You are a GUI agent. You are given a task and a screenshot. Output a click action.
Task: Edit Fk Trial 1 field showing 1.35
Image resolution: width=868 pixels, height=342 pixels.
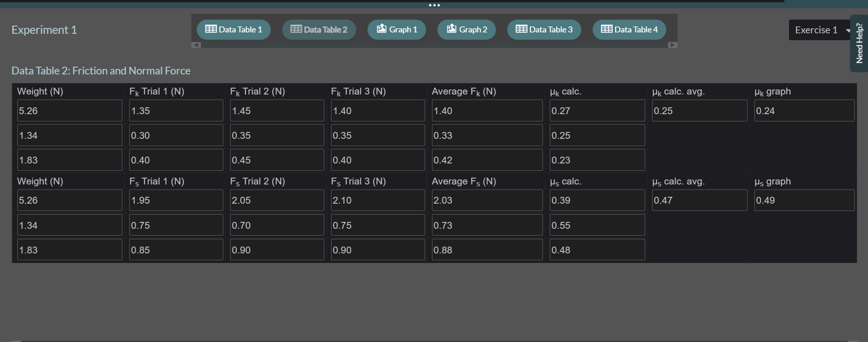(x=176, y=111)
